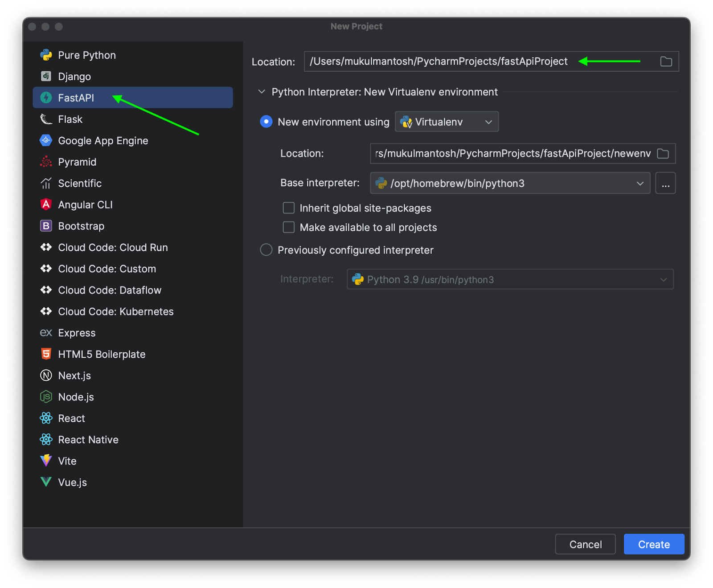Browse for virtualenv location folder icon
713x588 pixels.
coord(663,154)
